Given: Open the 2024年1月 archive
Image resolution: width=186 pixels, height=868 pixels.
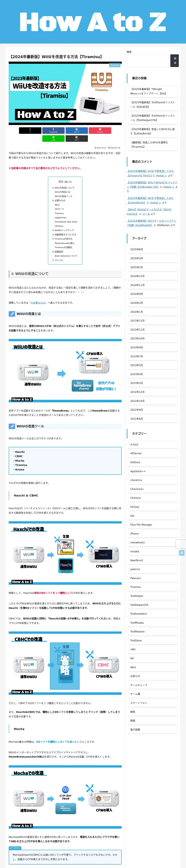Looking at the screenshot, I should pyautogui.click(x=153, y=312).
